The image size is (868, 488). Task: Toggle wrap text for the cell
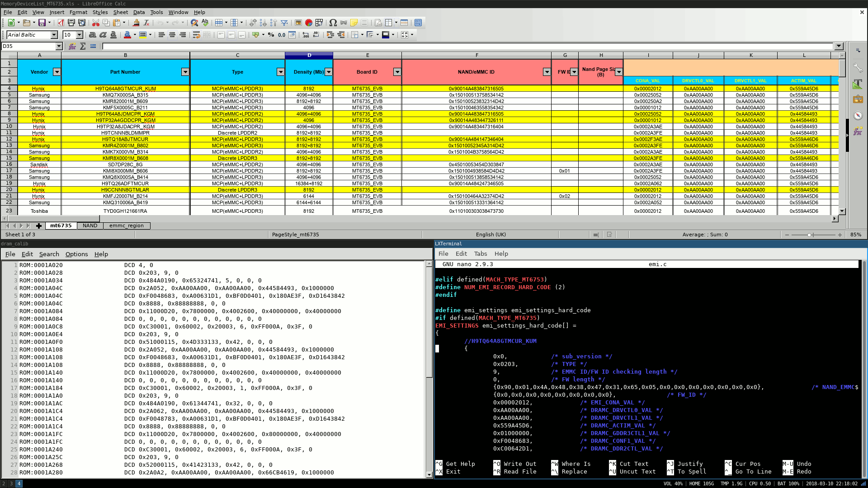click(x=196, y=35)
